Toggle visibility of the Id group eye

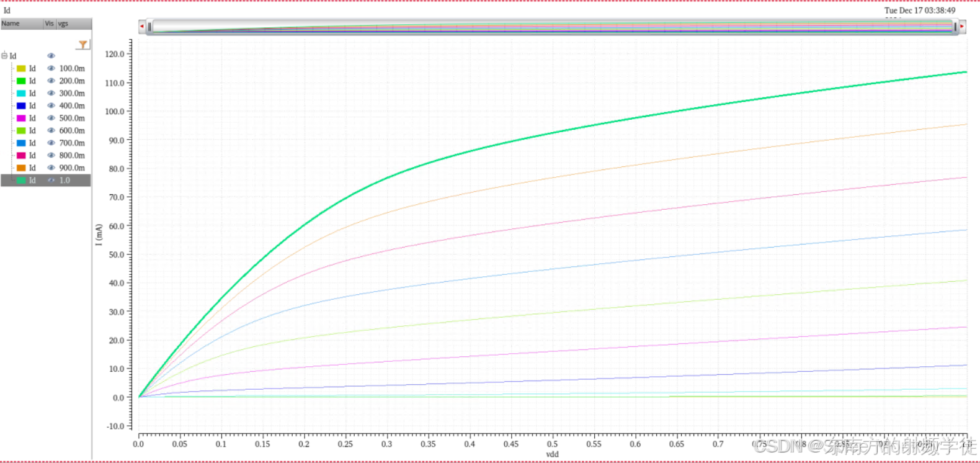pyautogui.click(x=51, y=56)
